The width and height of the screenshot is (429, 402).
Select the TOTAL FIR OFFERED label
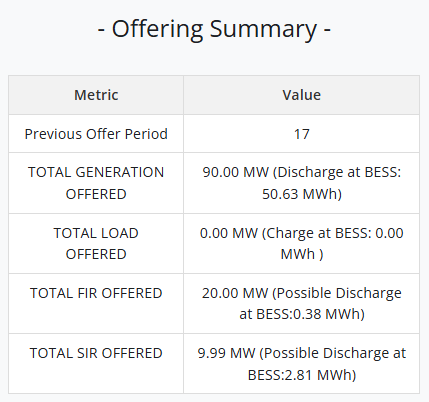(96, 293)
